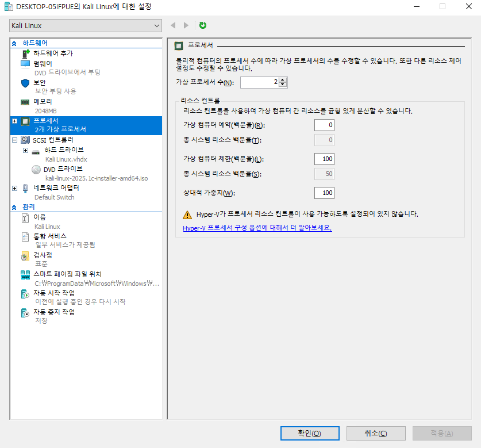The width and height of the screenshot is (481, 448).
Task: Select the 자동 시작 작업 icon
Action: tap(25, 294)
